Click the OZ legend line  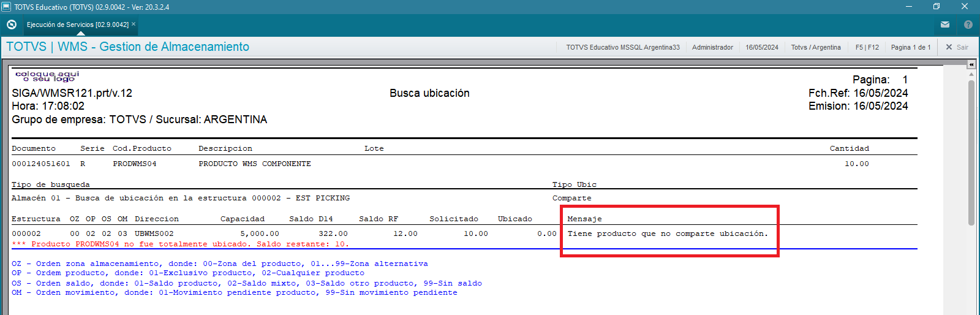click(220, 264)
